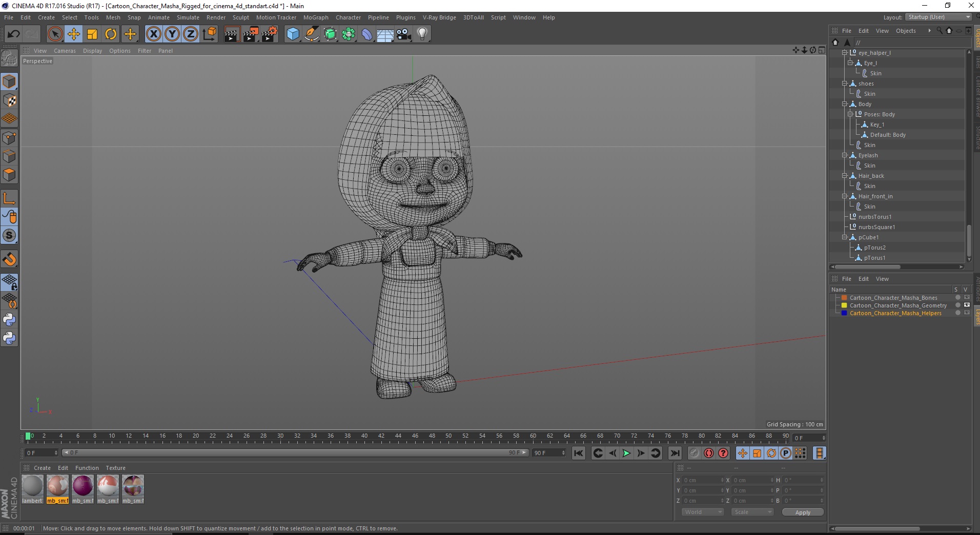The width and height of the screenshot is (980, 535).
Task: Open the World coordinate system dropdown
Action: 702,512
